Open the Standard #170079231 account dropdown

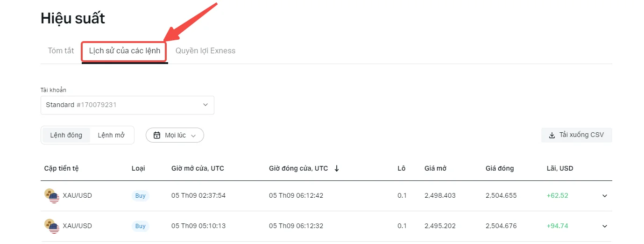127,105
